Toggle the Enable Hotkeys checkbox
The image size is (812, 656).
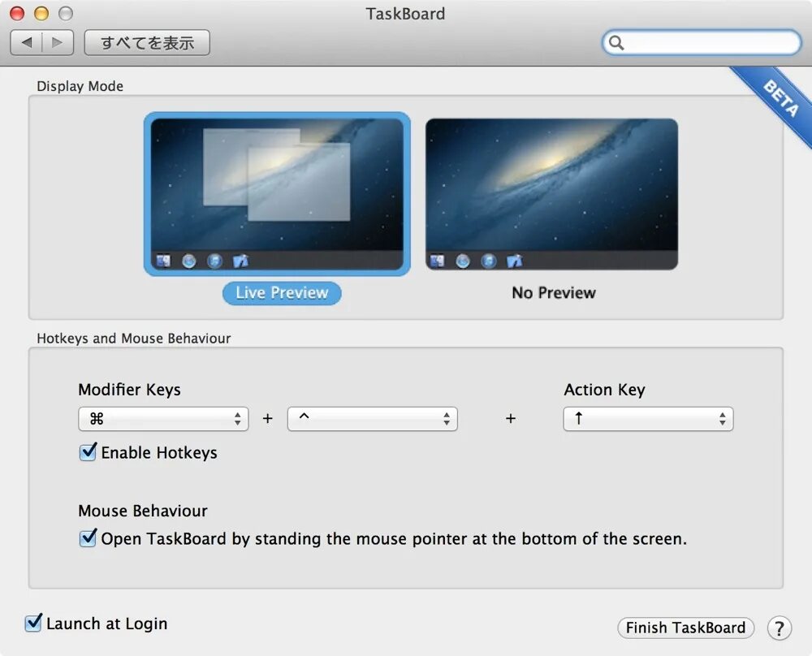pos(88,452)
